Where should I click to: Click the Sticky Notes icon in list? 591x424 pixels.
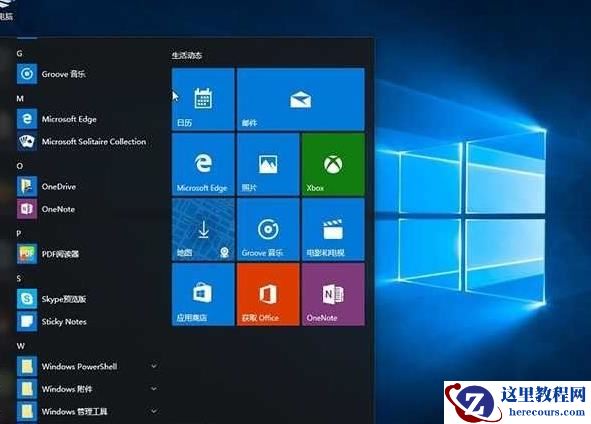(x=27, y=321)
